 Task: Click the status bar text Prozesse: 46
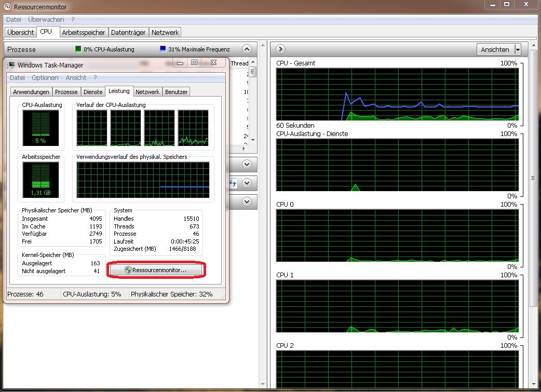point(25,294)
